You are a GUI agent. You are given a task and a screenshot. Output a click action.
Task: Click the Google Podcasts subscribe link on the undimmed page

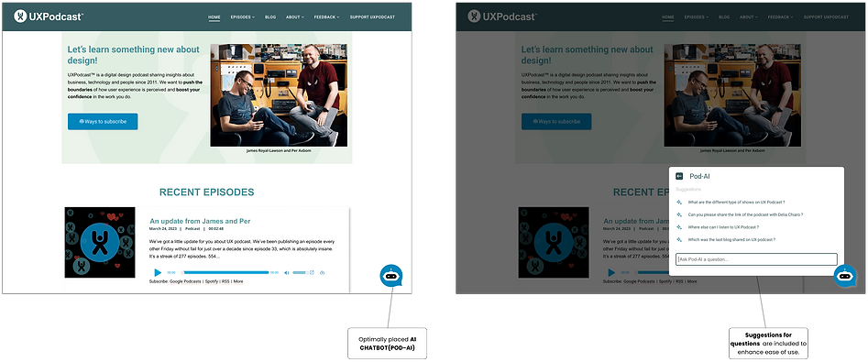185,281
